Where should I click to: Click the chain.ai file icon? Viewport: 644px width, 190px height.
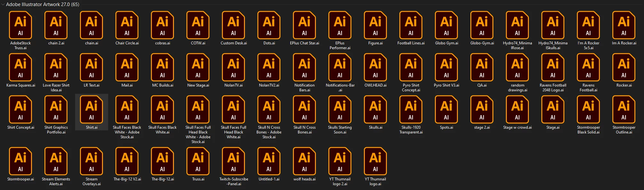coord(91,25)
